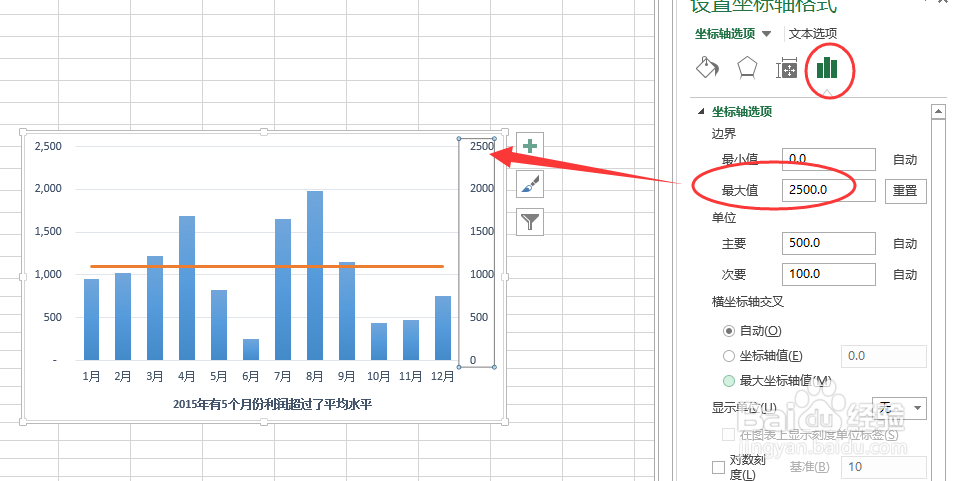
Task: Select the 8月 bar in chart
Action: point(314,276)
